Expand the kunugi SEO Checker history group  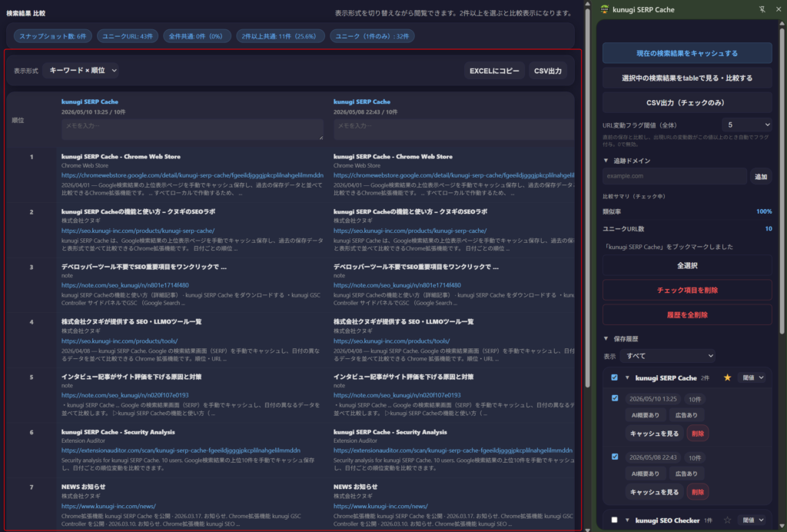[627, 520]
